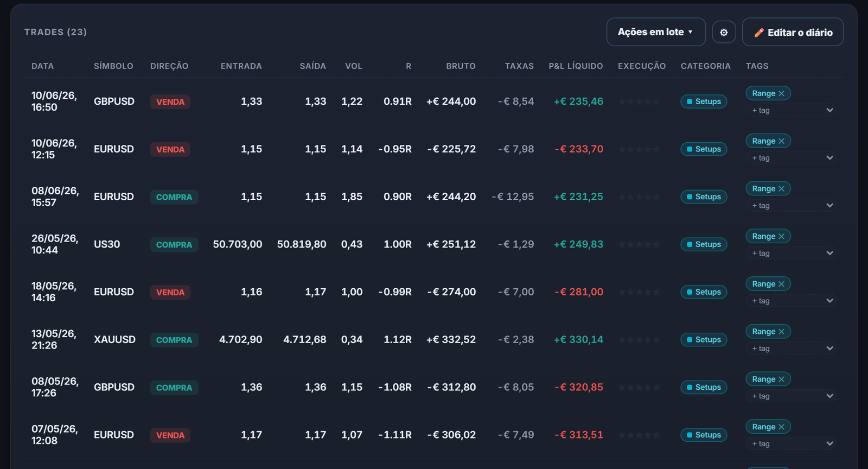Rate execution stars for 10/06/26 16:50 trade
This screenshot has height=469, width=868.
tap(639, 102)
